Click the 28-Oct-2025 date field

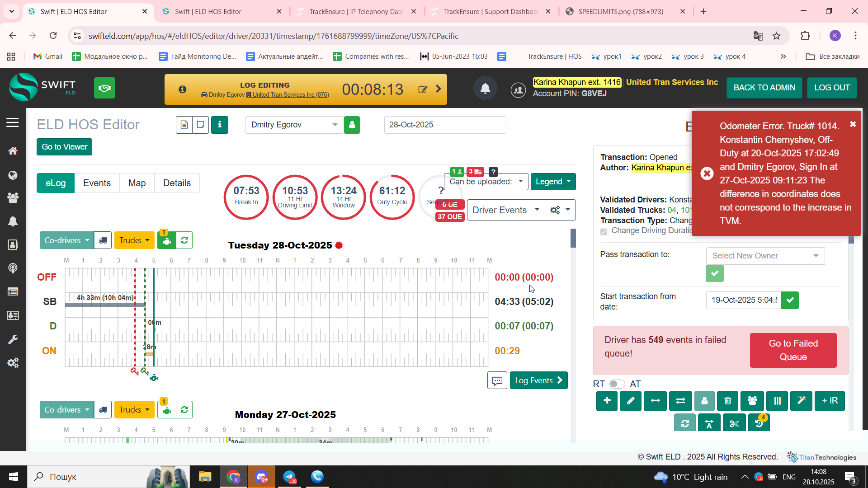[444, 125]
